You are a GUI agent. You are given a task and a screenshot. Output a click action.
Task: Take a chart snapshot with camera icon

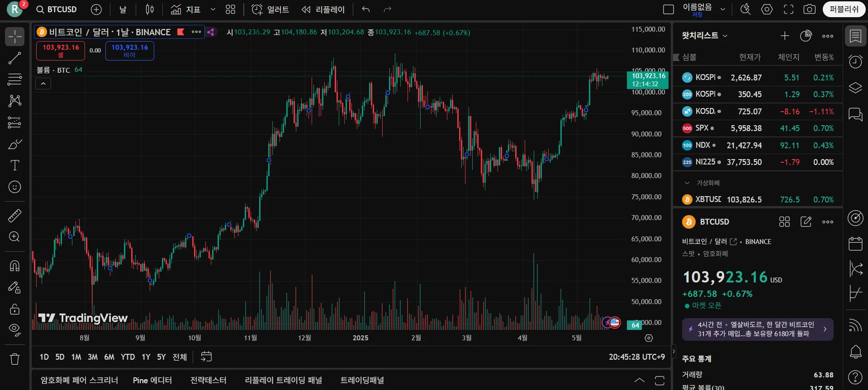809,9
